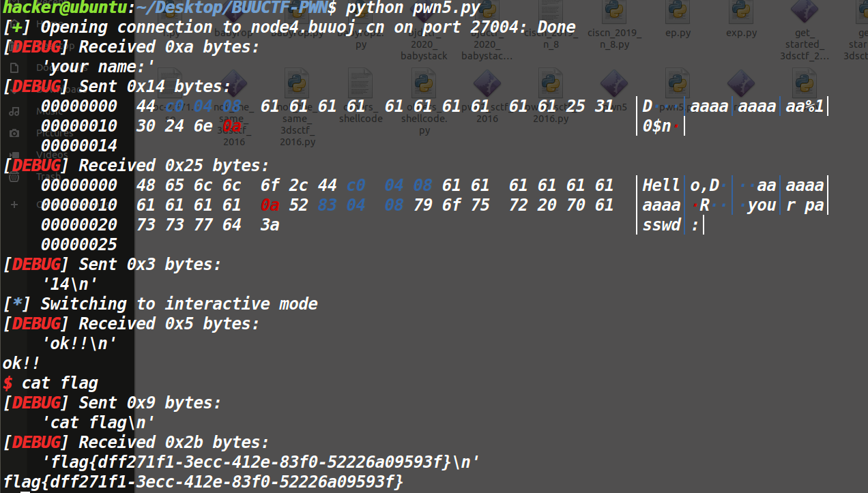Click the command 'python pwn5.py'
This screenshot has height=493, width=868.
[412, 8]
